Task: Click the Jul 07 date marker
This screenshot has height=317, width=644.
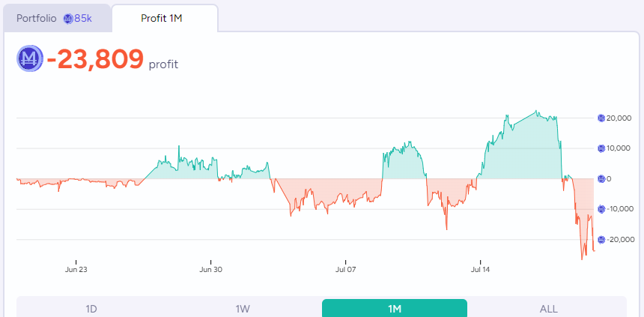Action: pos(345,268)
